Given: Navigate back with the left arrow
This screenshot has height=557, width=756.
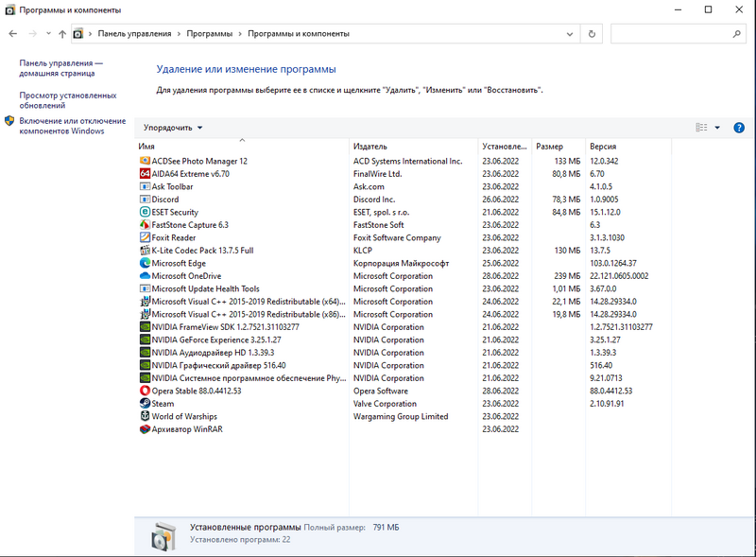Looking at the screenshot, I should point(13,34).
